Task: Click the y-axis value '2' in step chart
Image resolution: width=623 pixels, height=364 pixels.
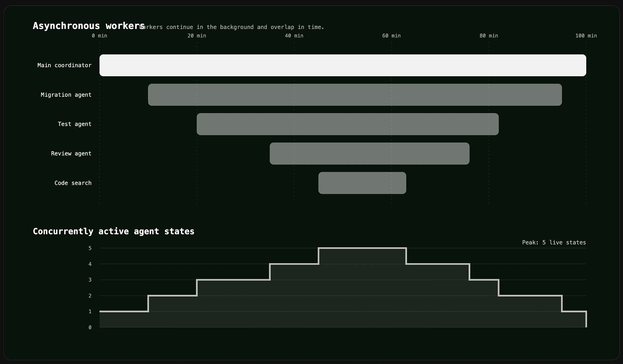Action: coord(90,296)
